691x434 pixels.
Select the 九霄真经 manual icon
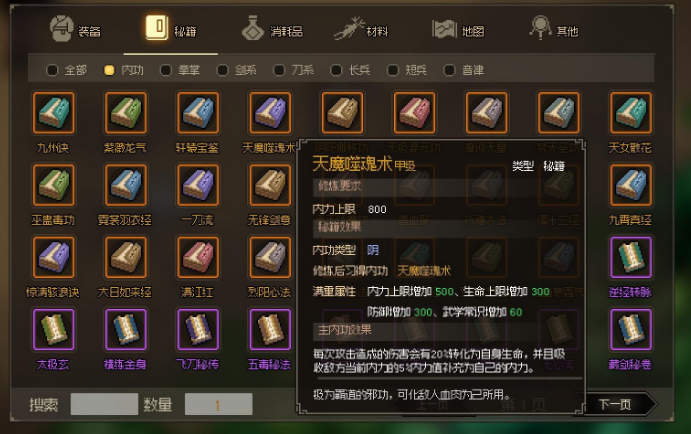pos(631,185)
